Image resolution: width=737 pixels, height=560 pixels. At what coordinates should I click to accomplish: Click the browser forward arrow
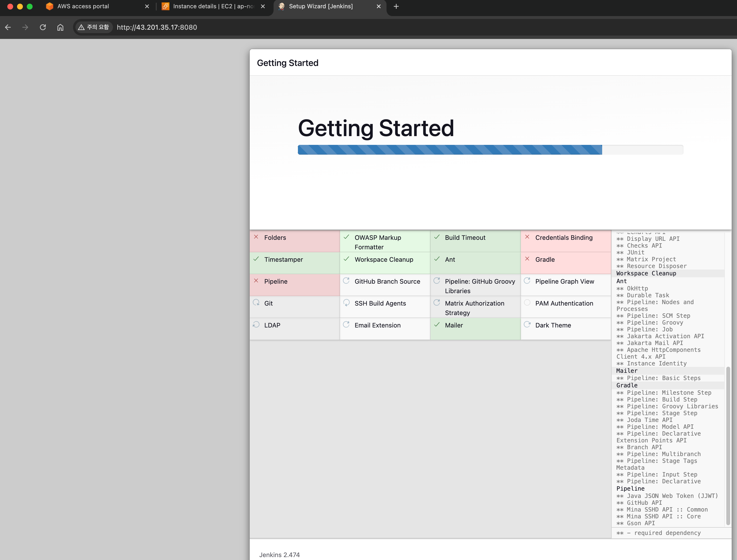(25, 27)
